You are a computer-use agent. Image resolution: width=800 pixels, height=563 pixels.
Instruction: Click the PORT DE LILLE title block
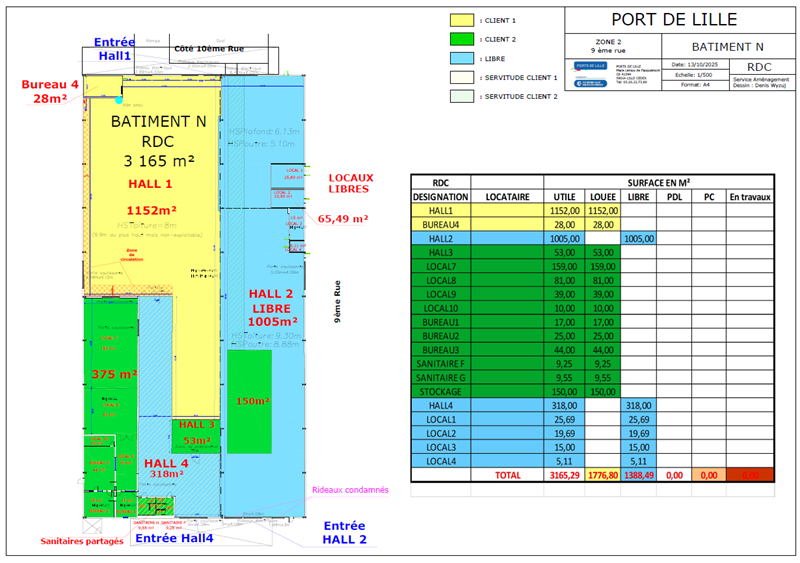tap(674, 19)
